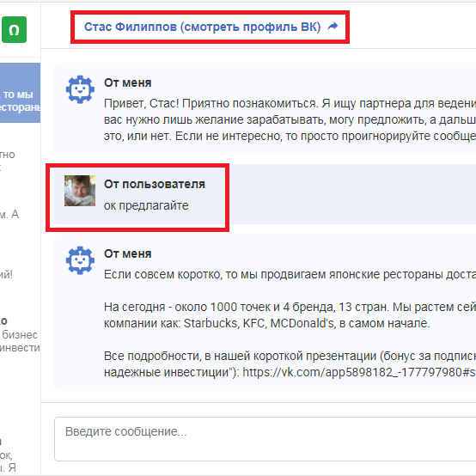The width and height of the screenshot is (476, 476).
Task: Click the green horseshoe logo icon
Action: [14, 29]
